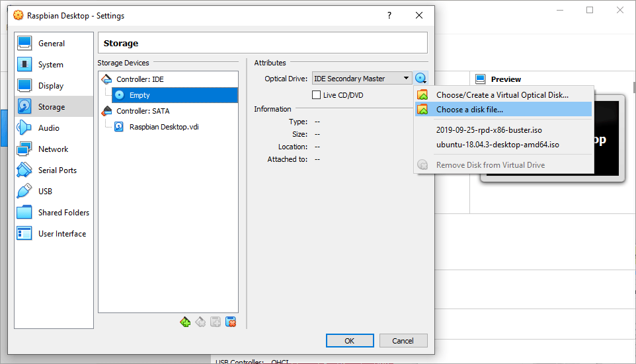Maximize the background VirtualBox window
The image size is (636, 364).
590,10
